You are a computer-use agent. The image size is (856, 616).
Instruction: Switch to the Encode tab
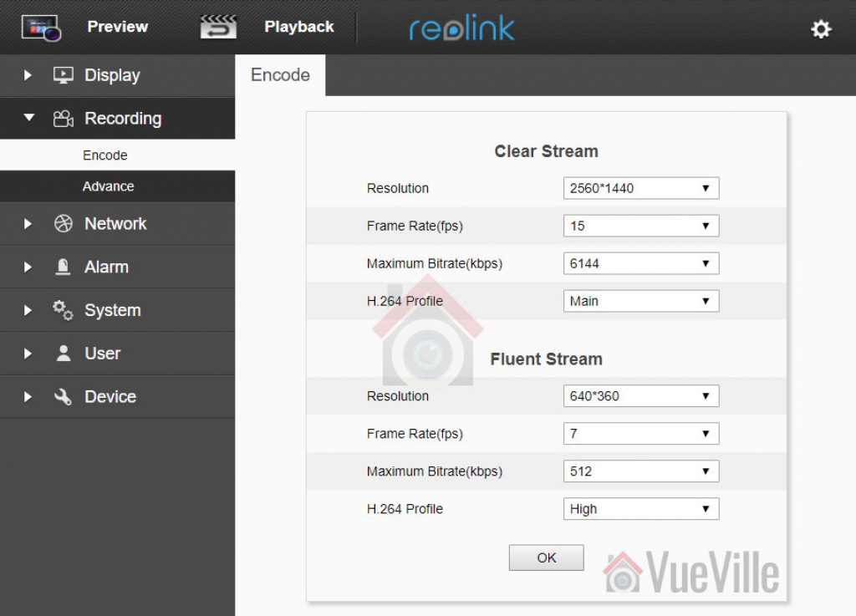click(x=279, y=74)
